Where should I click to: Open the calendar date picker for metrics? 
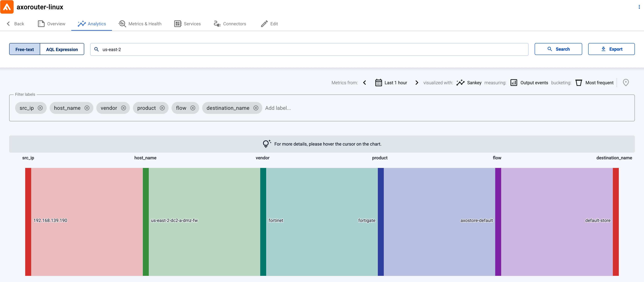(x=378, y=82)
